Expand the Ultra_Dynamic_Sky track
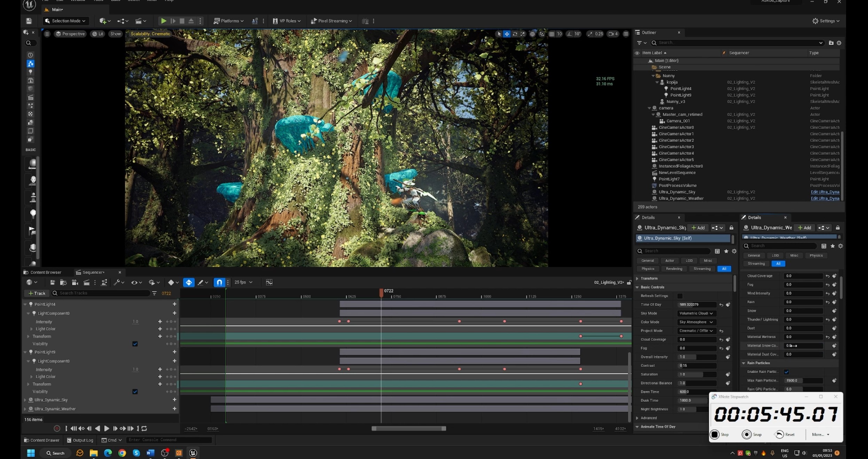Viewport: 868px width, 459px height. pyautogui.click(x=25, y=400)
